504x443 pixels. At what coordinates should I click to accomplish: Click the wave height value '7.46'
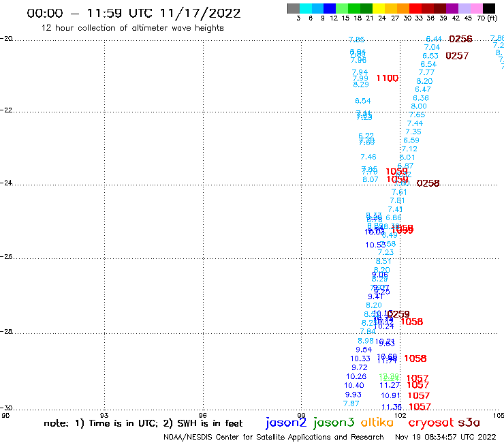[368, 157]
